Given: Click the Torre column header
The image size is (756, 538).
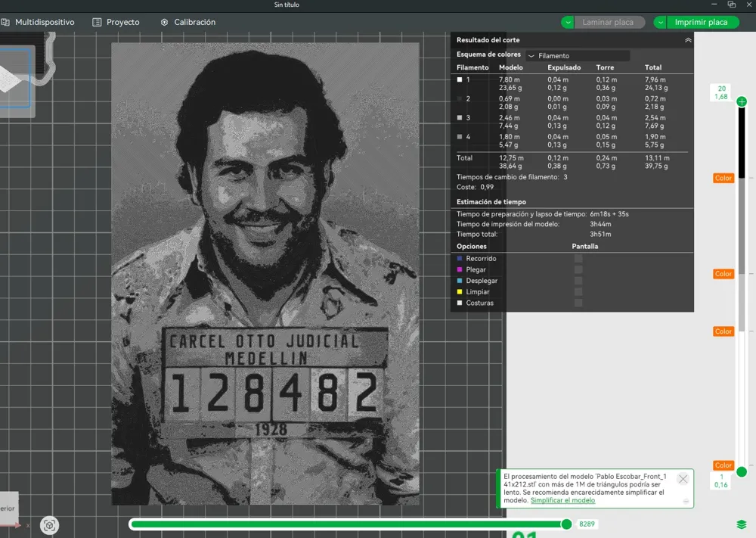Looking at the screenshot, I should (605, 67).
